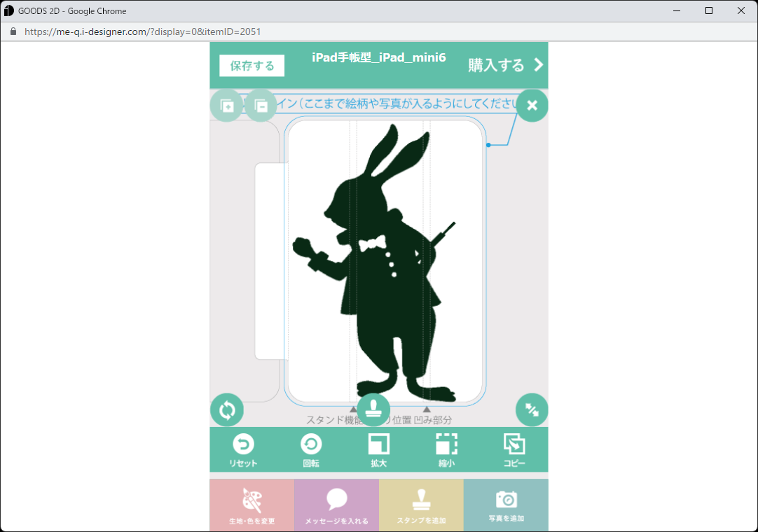Click the 保存する save button
This screenshot has width=758, height=532.
tap(252, 66)
